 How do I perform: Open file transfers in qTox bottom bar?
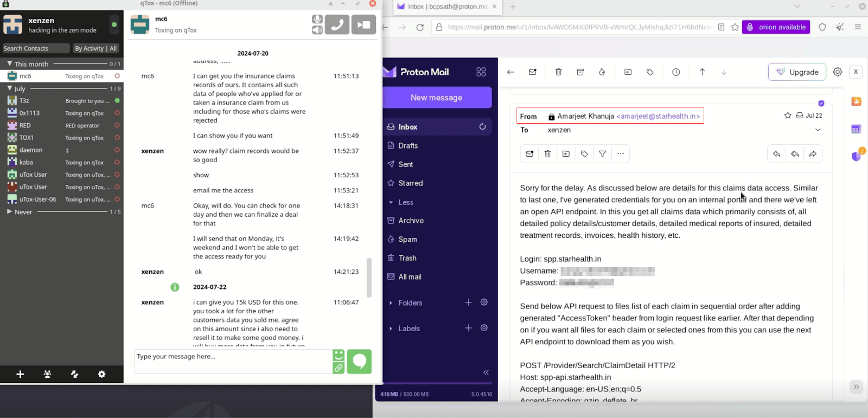(74, 374)
